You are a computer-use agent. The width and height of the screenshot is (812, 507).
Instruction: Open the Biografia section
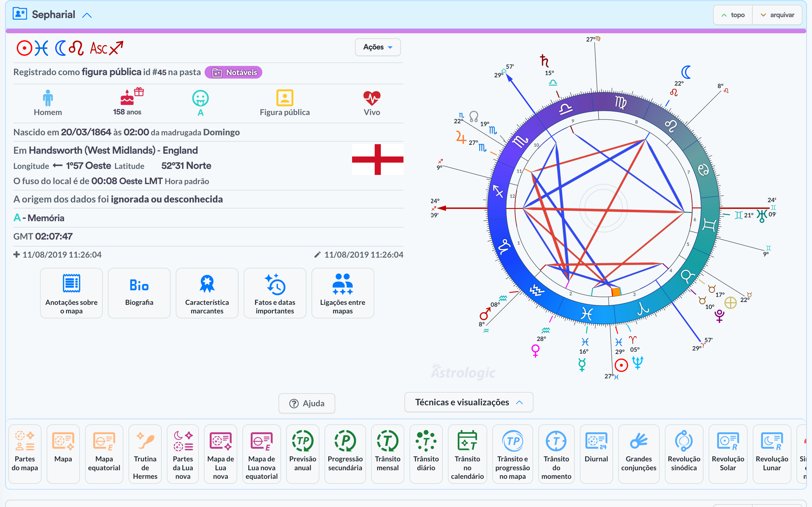(139, 293)
